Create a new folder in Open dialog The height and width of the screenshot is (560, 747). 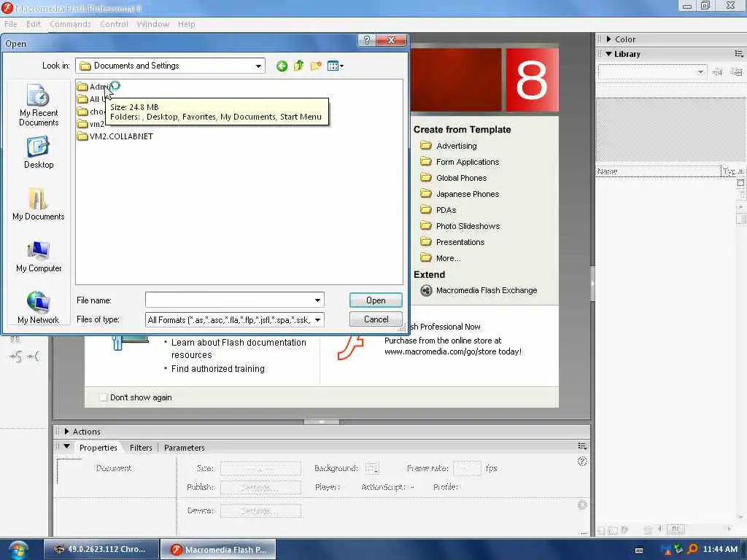tap(315, 66)
